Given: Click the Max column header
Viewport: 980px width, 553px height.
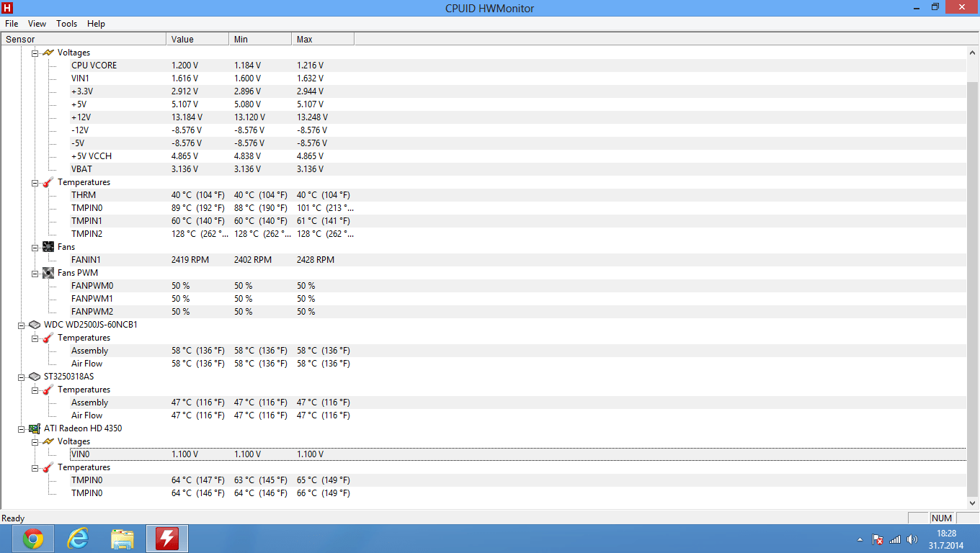Looking at the screenshot, I should pyautogui.click(x=324, y=40).
